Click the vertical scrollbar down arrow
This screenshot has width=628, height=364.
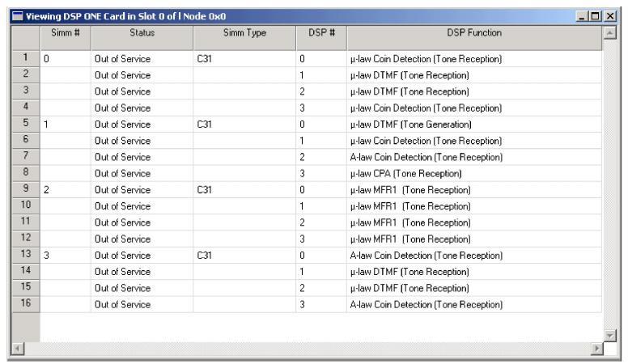(609, 335)
